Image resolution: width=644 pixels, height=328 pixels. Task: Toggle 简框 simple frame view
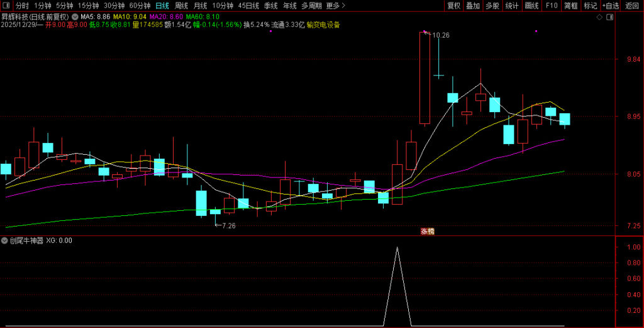coord(570,6)
